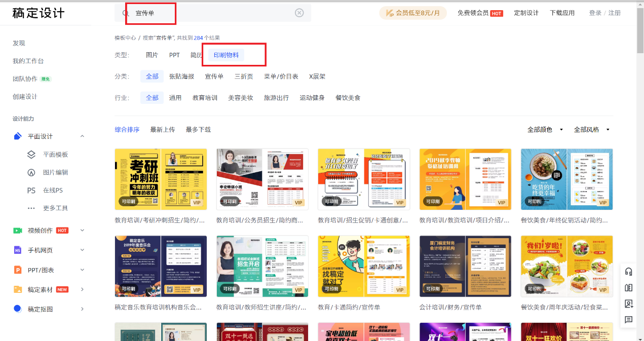Expand the 全部风格 dropdown
This screenshot has width=644, height=341.
[x=592, y=130]
